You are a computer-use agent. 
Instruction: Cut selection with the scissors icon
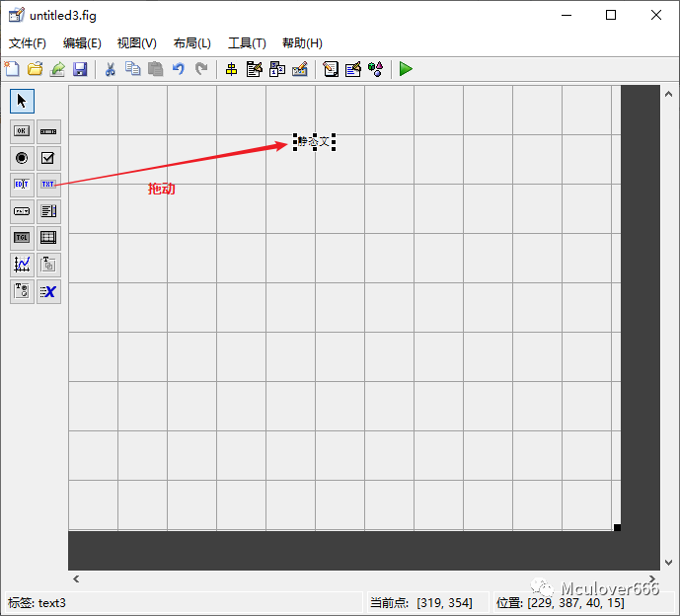point(111,69)
